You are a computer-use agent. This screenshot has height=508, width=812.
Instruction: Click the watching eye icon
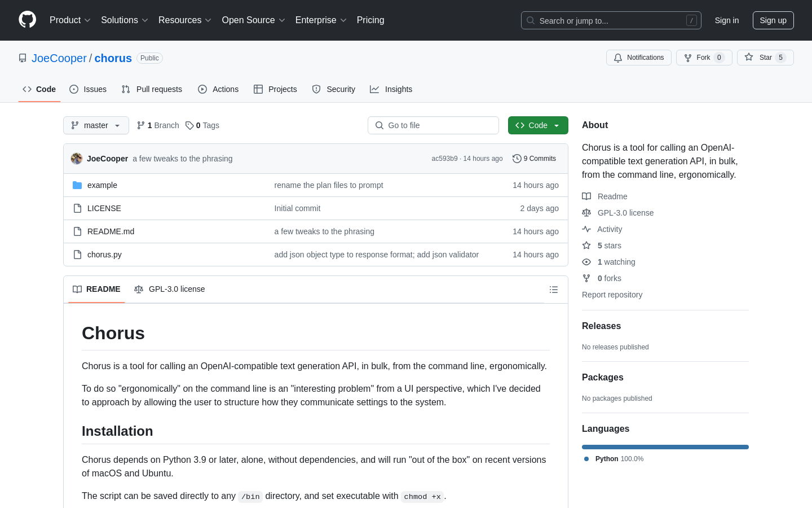click(586, 262)
